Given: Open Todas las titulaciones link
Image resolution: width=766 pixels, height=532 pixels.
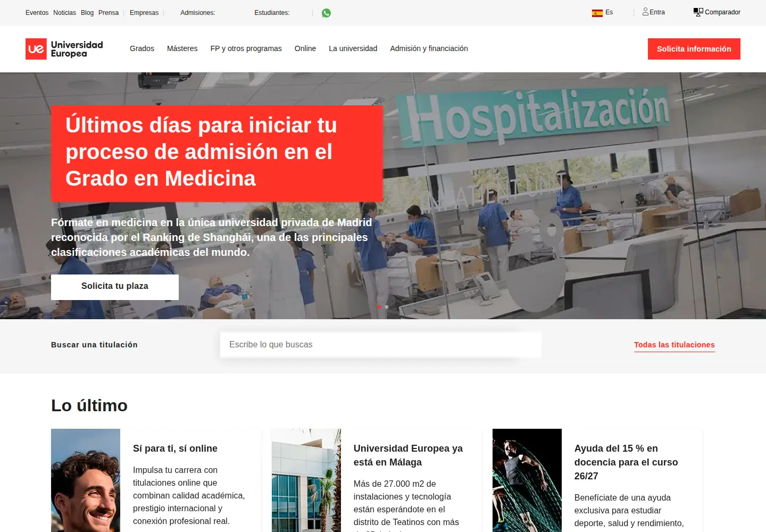Looking at the screenshot, I should pos(675,345).
